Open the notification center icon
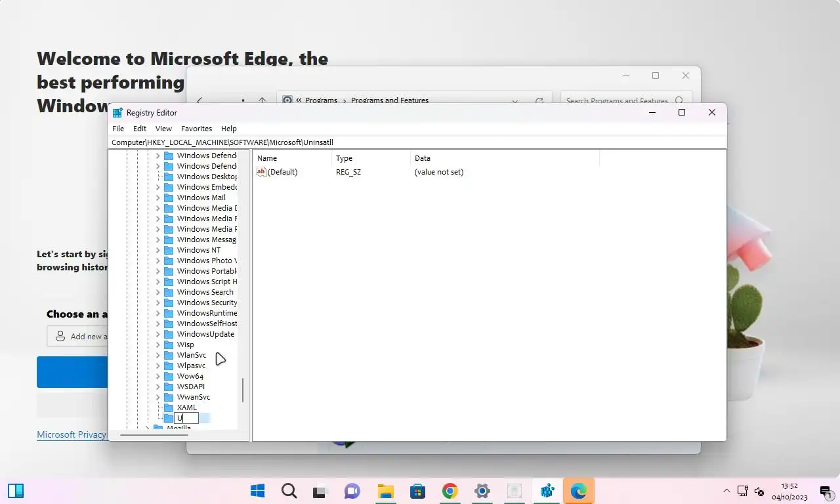Viewport: 840px width, 504px height. pos(825,491)
